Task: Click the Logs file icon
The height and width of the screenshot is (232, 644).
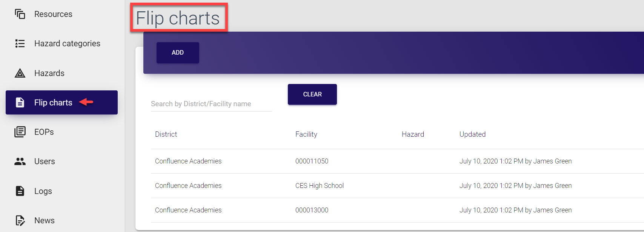Action: pos(20,191)
